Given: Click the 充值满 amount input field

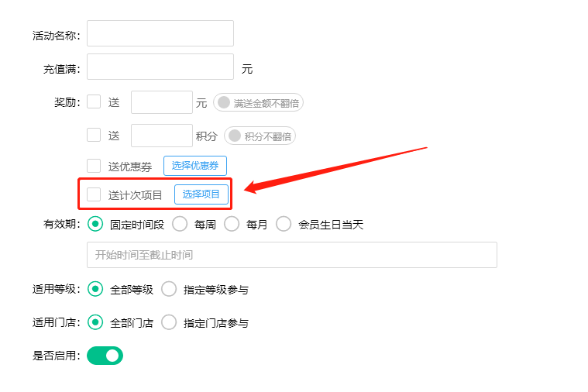Looking at the screenshot, I should 160,67.
